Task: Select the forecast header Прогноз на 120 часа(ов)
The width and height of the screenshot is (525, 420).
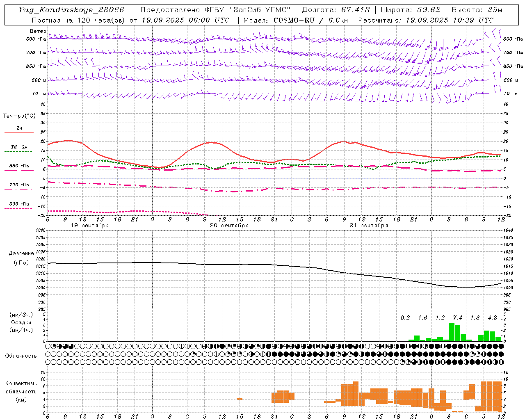Action: pos(79,20)
